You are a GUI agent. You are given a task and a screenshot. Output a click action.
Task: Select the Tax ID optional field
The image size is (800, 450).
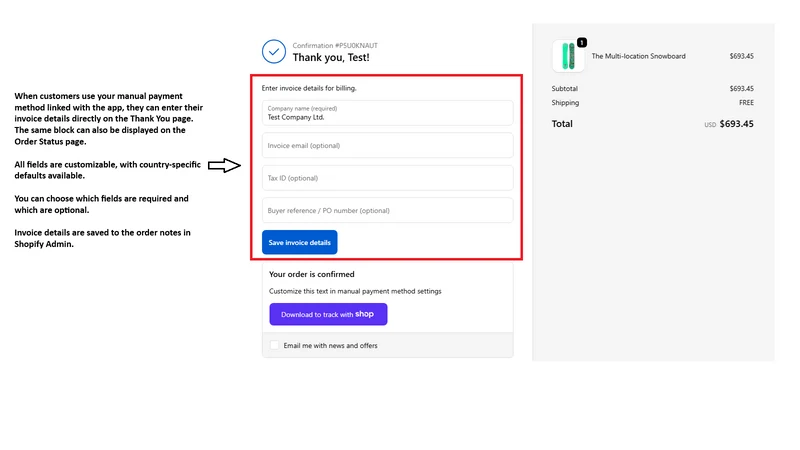387,178
